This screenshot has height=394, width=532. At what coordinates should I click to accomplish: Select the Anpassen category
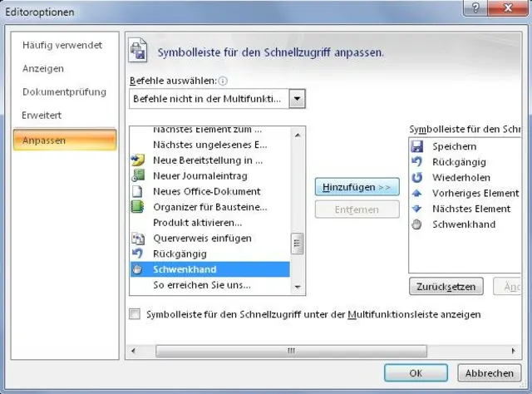tap(65, 140)
